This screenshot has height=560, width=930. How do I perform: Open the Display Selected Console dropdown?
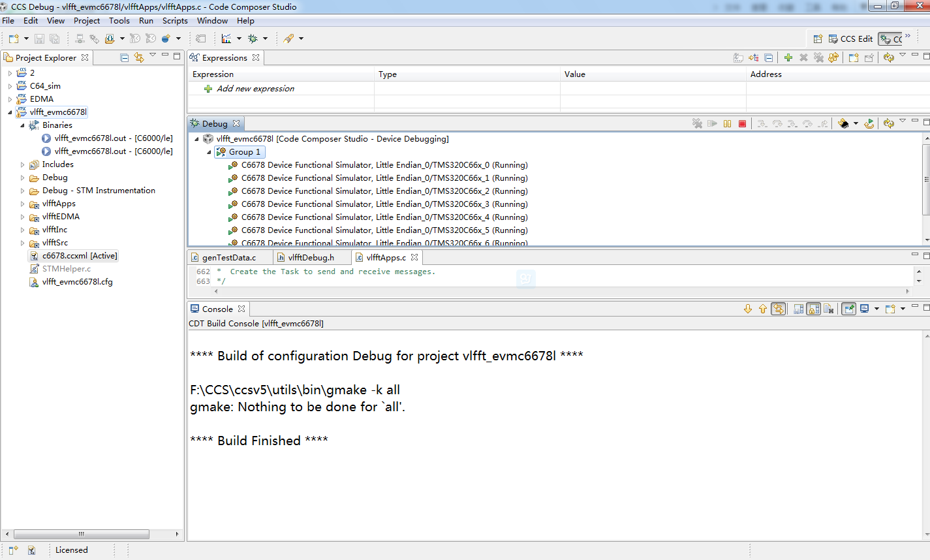pyautogui.click(x=876, y=309)
